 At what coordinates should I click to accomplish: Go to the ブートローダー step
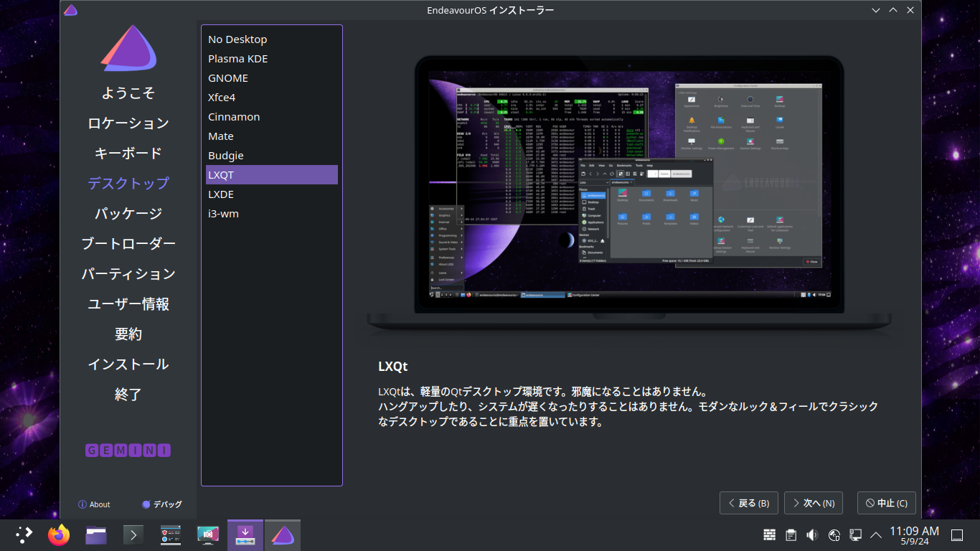coord(128,244)
